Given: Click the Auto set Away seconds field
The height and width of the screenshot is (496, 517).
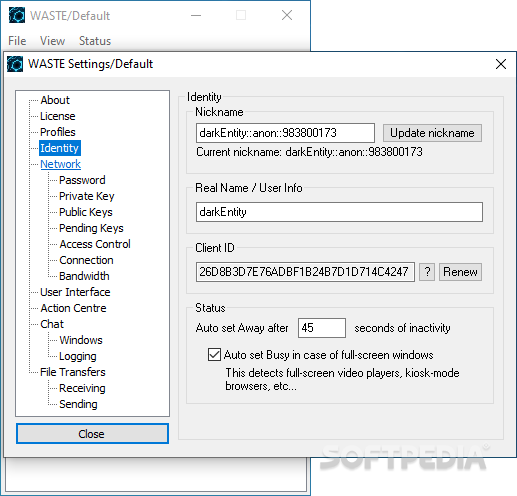Looking at the screenshot, I should (x=322, y=328).
